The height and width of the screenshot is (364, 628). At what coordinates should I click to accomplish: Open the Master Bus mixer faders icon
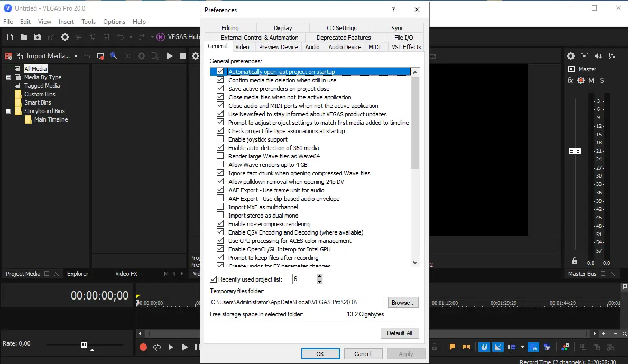(x=612, y=56)
